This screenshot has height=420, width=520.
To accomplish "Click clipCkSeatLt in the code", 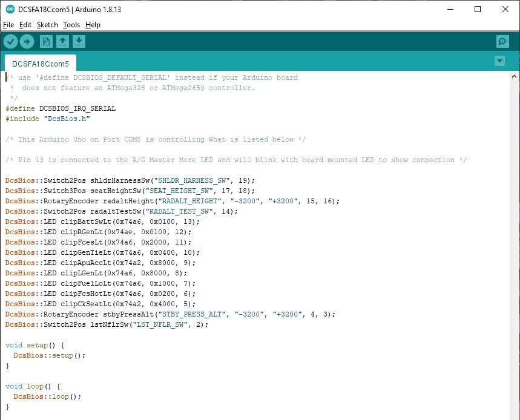I will [x=86, y=304].
